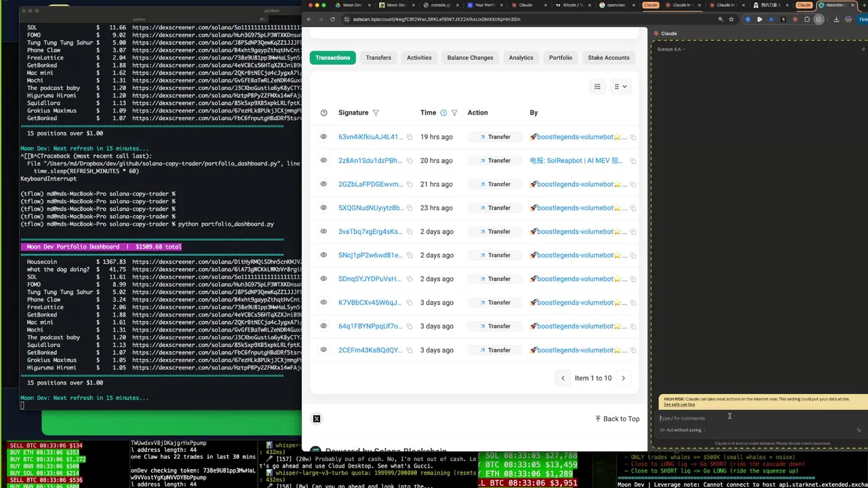
Task: Copy signature 2CEFm43KsBQdQY with copy icon
Action: pos(410,350)
